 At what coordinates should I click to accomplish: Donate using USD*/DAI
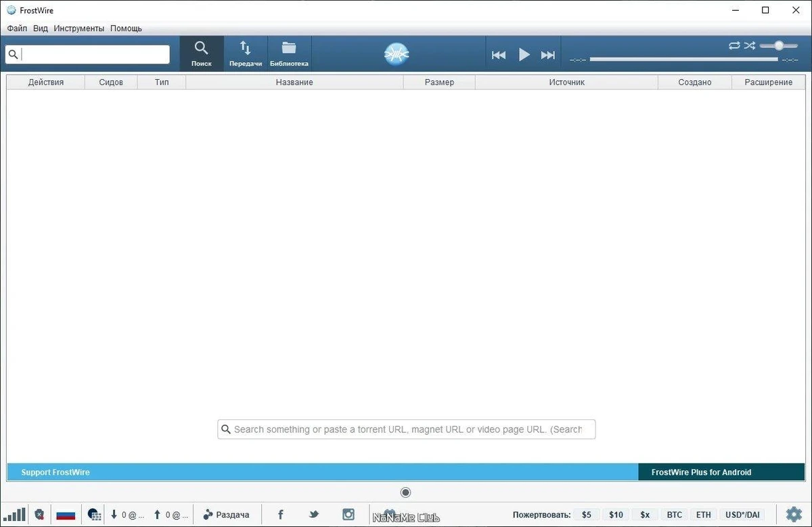click(744, 515)
